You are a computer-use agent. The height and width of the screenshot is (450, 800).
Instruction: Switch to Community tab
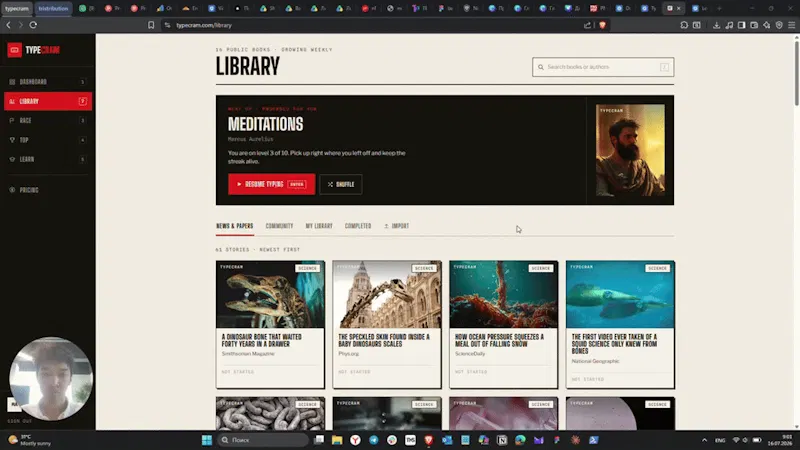click(279, 226)
